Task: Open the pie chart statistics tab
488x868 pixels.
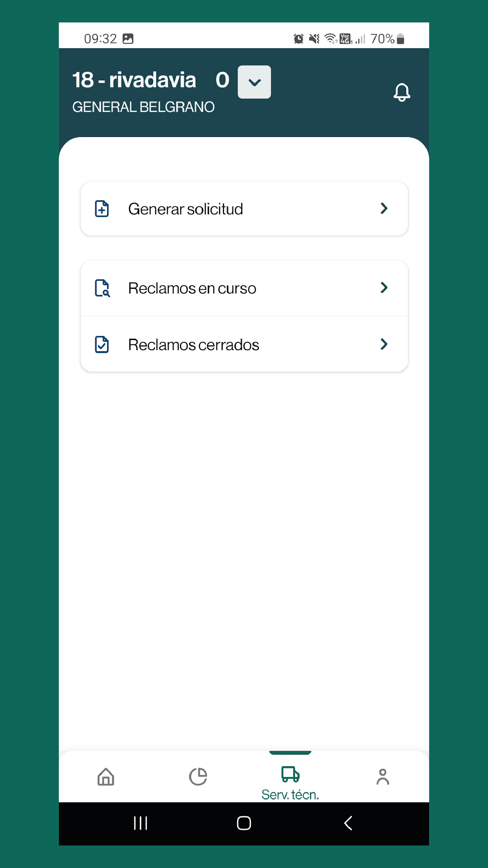Action: point(198,776)
